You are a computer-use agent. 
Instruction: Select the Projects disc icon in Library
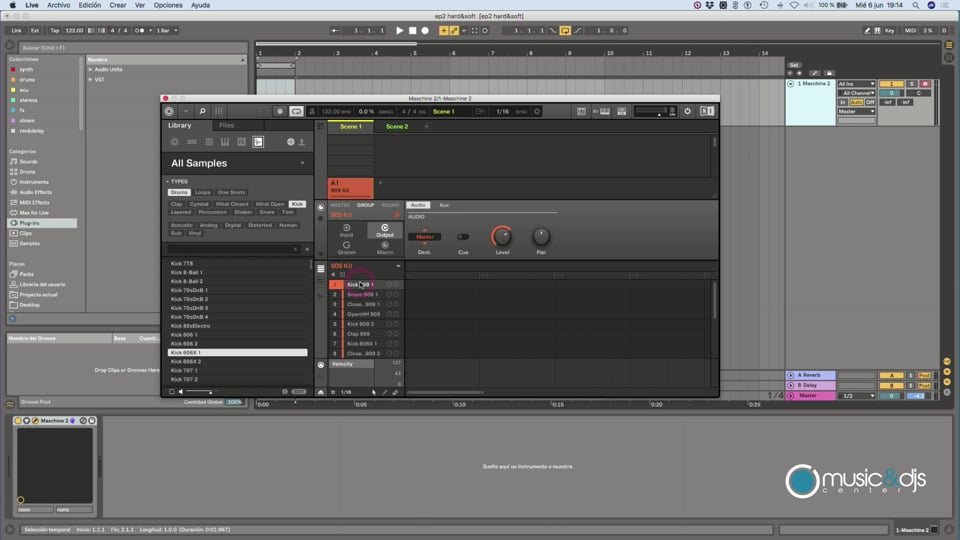174,142
